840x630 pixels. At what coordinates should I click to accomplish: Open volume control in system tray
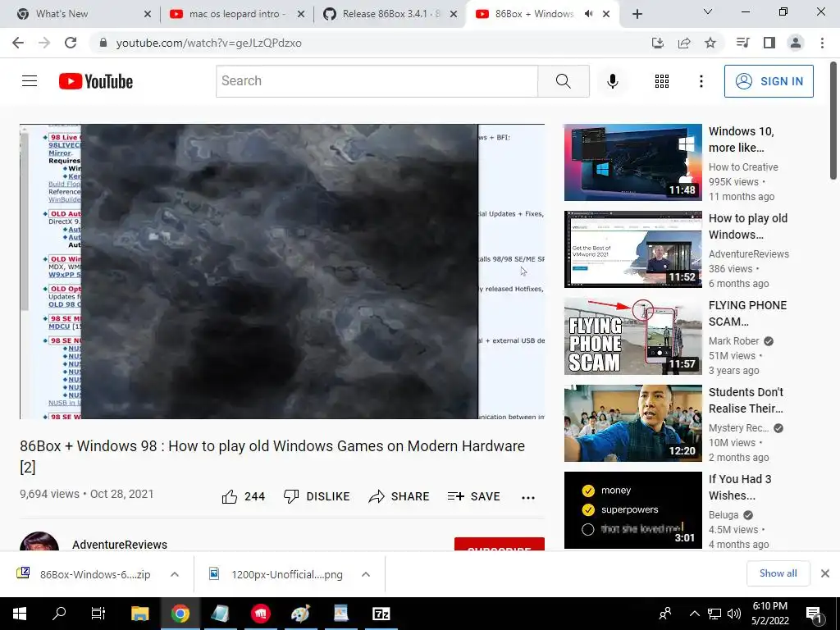point(734,614)
